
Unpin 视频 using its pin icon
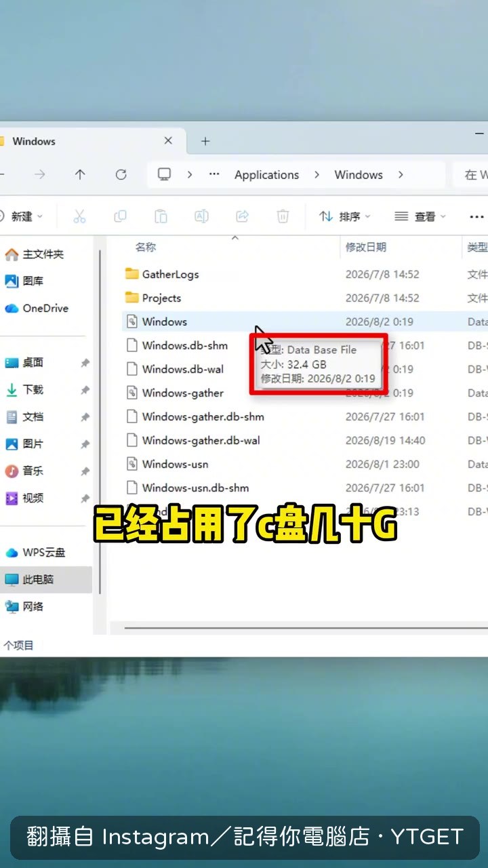[85, 499]
